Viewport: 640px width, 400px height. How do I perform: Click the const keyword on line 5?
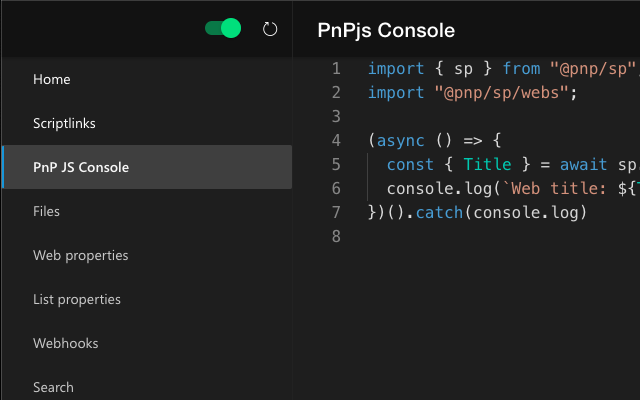(x=410, y=165)
